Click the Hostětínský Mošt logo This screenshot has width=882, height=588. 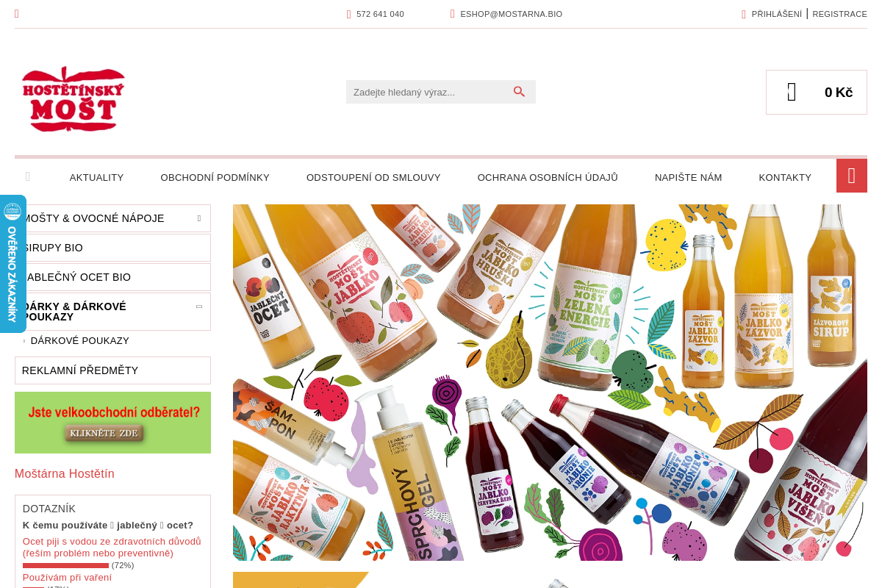pos(73,99)
